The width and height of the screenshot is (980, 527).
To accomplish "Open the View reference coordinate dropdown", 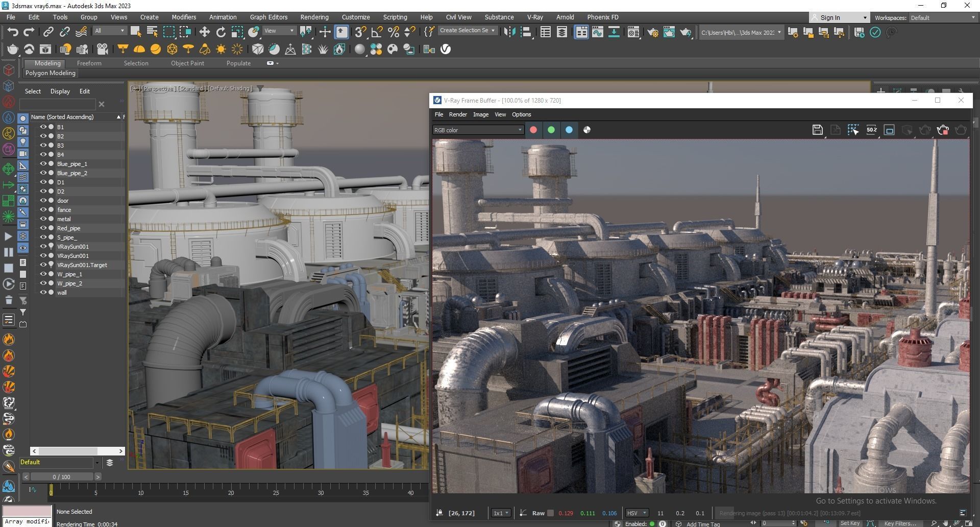I will point(279,31).
